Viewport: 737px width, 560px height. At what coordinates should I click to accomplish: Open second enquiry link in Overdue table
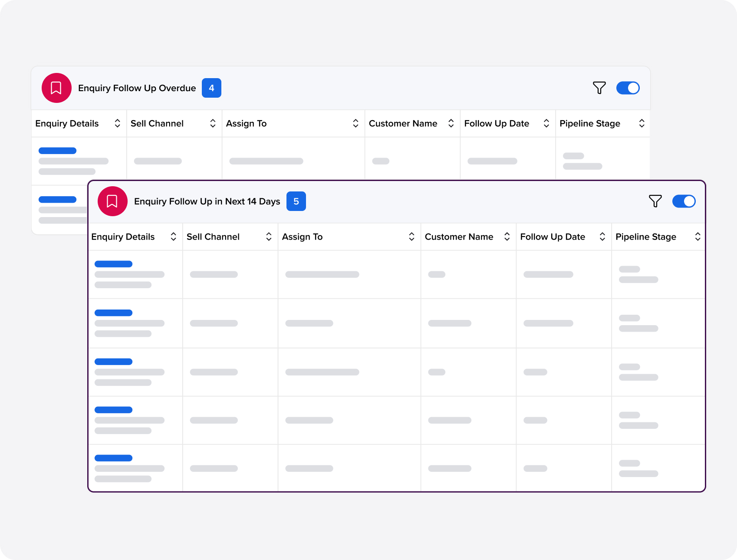point(57,200)
